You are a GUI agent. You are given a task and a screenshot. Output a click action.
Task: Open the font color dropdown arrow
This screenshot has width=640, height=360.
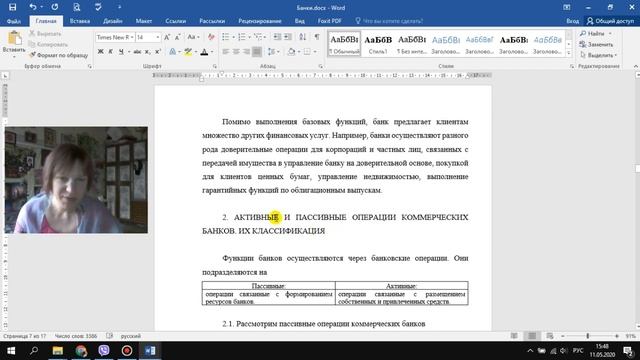212,52
